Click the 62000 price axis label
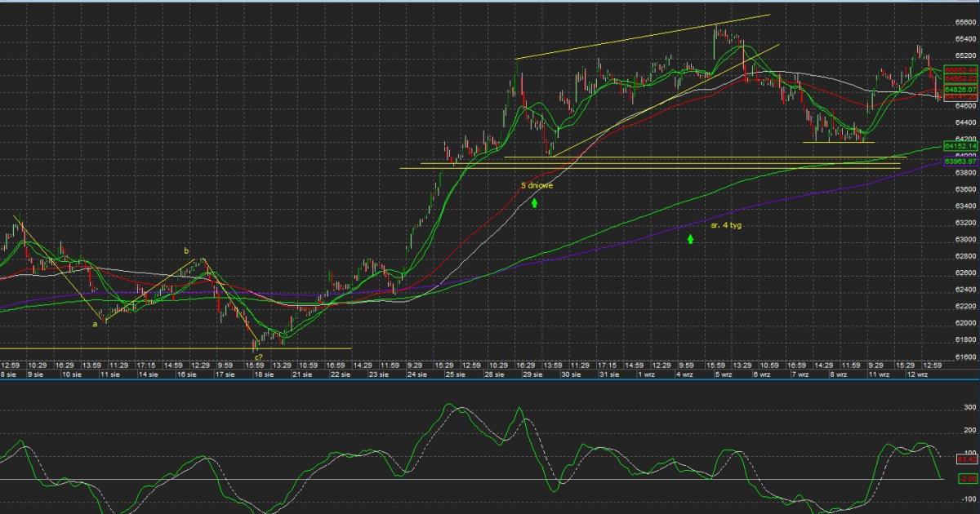Viewport: 980px width, 514px height. [964, 323]
